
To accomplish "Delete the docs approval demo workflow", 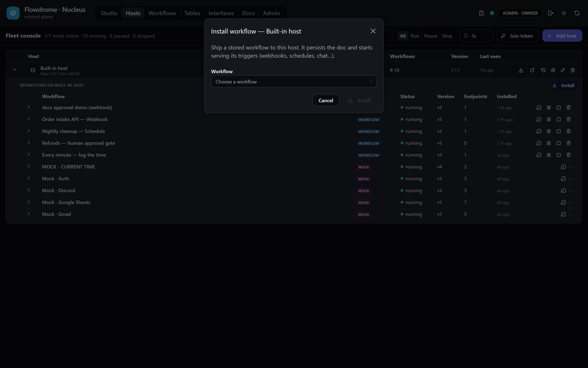I will click(569, 108).
